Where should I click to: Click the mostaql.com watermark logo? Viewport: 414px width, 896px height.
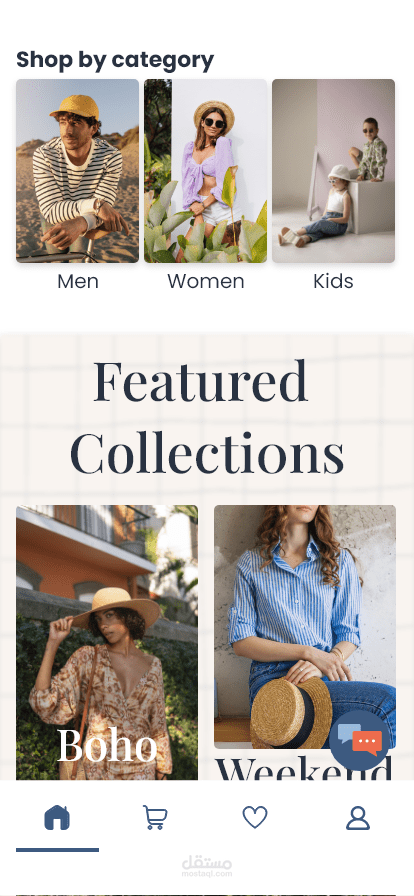(207, 866)
